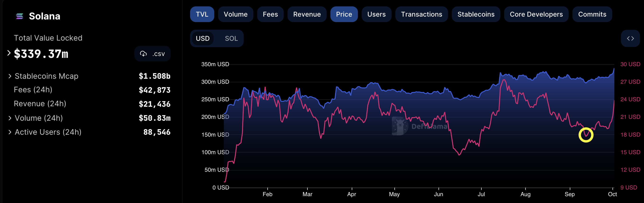Show the Revenue metric on chart
This screenshot has width=644, height=203.
click(x=307, y=14)
